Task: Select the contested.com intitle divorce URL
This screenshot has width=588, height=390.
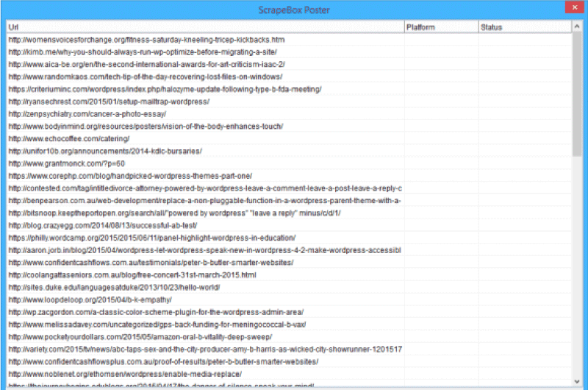Action: 205,188
